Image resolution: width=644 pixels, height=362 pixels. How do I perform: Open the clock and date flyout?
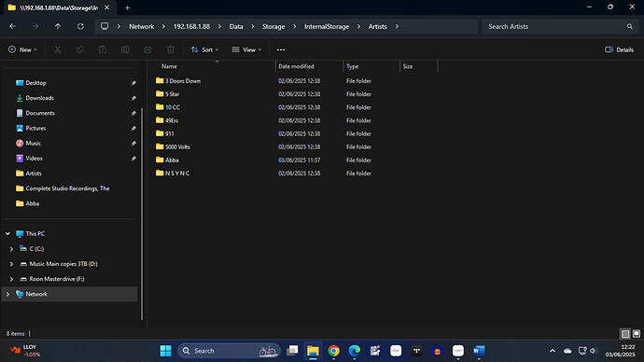(x=620, y=351)
